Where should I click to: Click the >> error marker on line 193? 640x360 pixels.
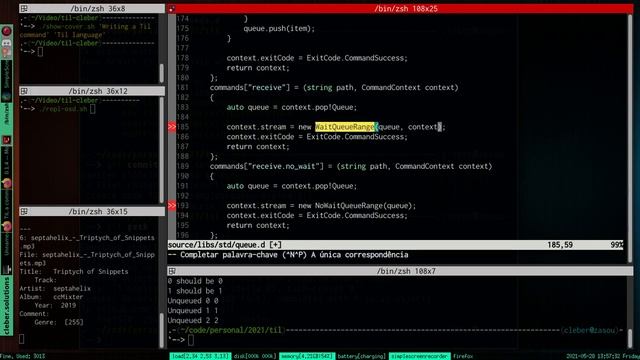pyautogui.click(x=172, y=206)
